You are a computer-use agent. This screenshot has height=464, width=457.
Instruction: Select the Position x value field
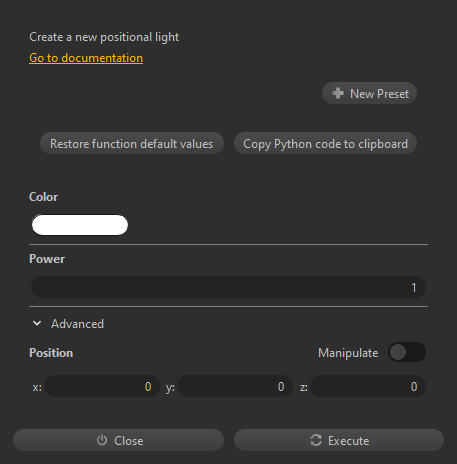[x=102, y=386]
